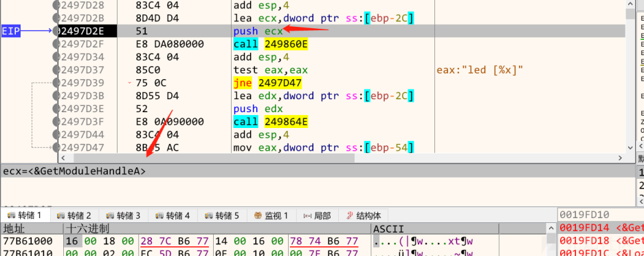Click the 地址 column header in dump
The width and height of the screenshot is (644, 256).
[x=32, y=228]
